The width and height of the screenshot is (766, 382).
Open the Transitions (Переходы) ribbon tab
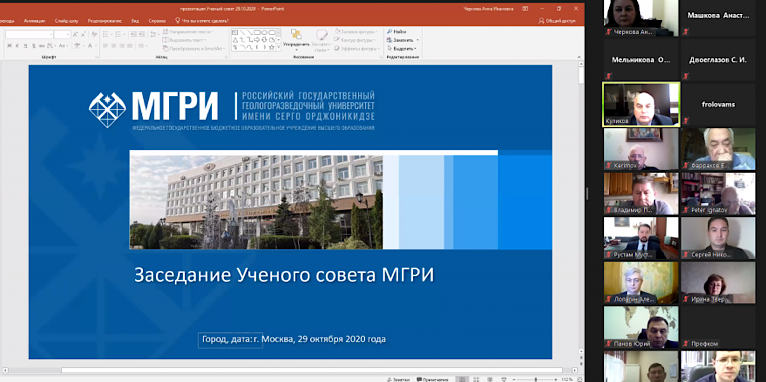pos(6,21)
